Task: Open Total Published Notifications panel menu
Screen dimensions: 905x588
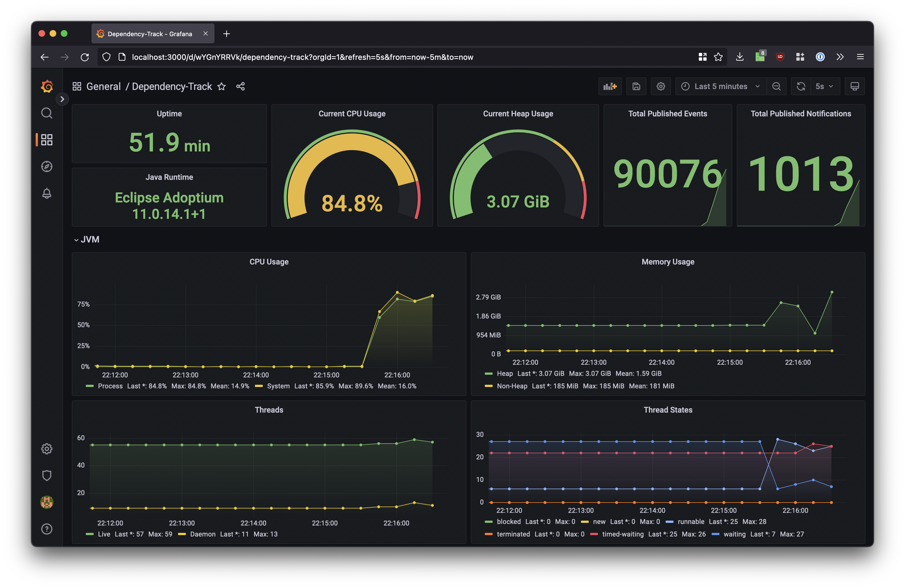Action: click(x=801, y=114)
